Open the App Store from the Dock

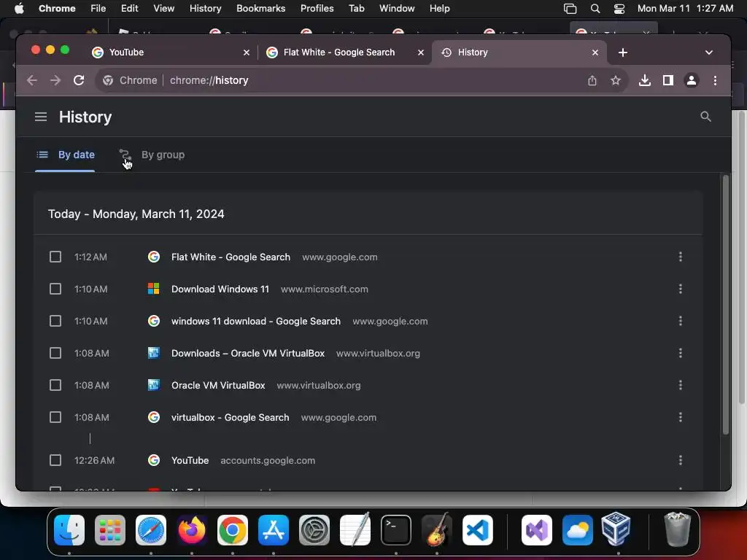click(x=274, y=529)
